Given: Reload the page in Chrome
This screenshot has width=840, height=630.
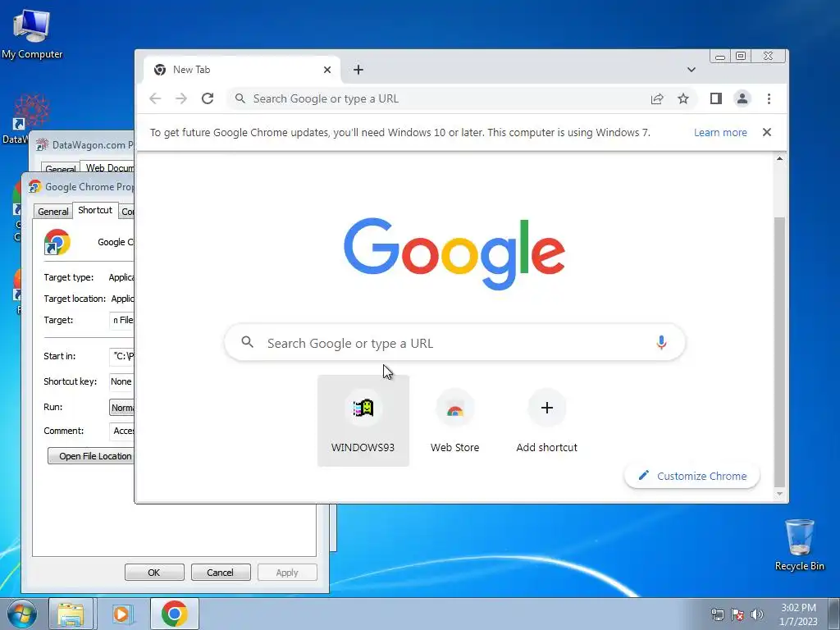Looking at the screenshot, I should pos(208,98).
